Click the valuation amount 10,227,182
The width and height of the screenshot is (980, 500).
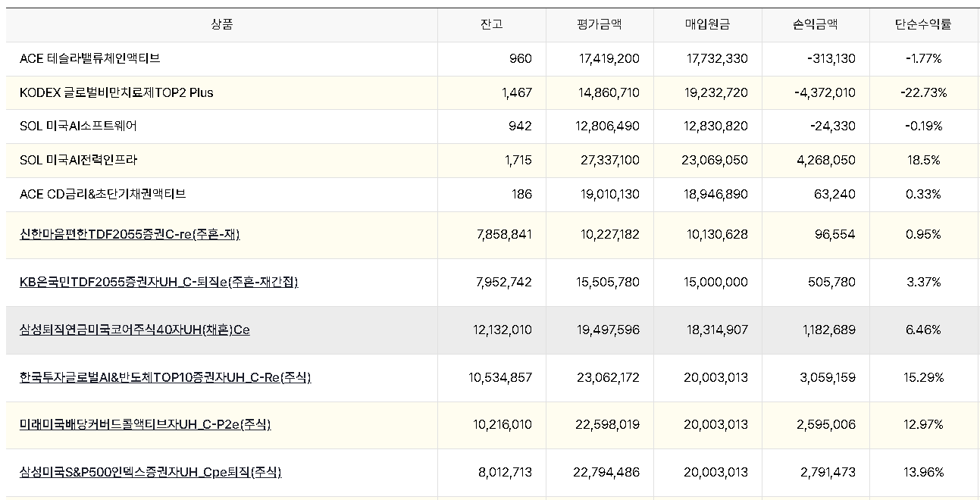point(610,235)
